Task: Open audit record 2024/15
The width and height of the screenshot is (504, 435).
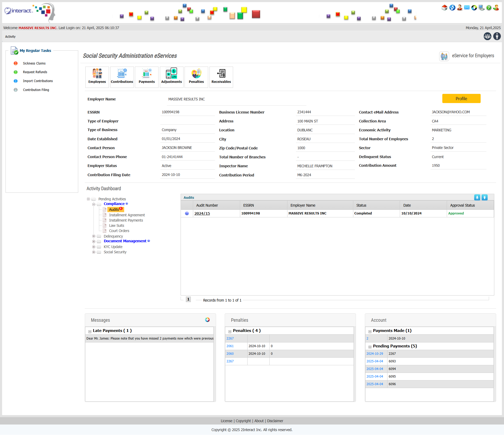Action: [x=202, y=213]
